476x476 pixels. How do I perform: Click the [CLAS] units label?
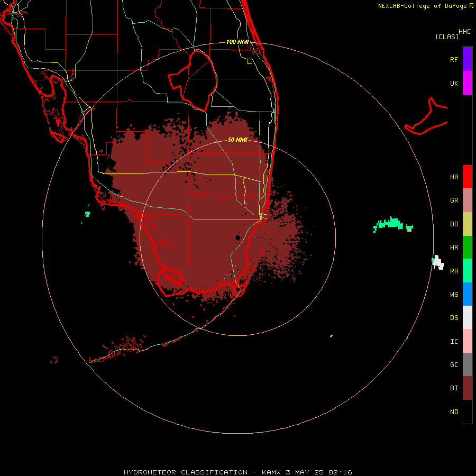(447, 36)
